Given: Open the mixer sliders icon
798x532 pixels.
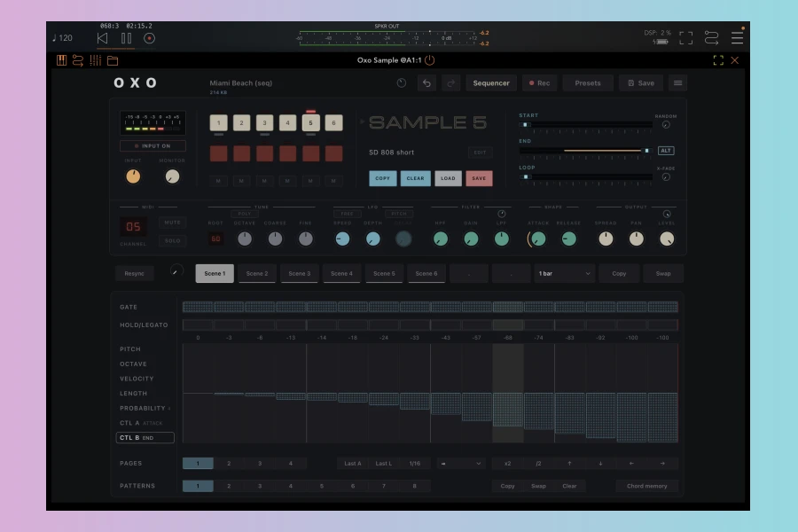Looking at the screenshot, I should 95,60.
